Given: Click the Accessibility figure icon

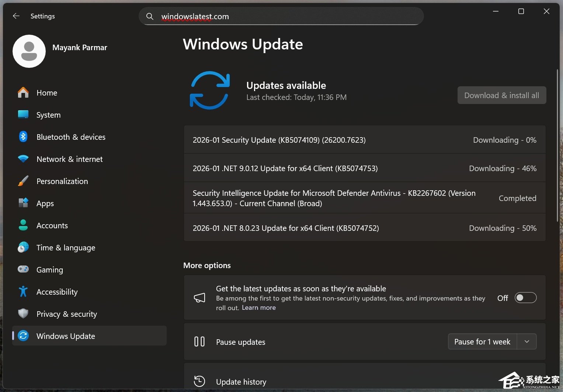Looking at the screenshot, I should 23,291.
